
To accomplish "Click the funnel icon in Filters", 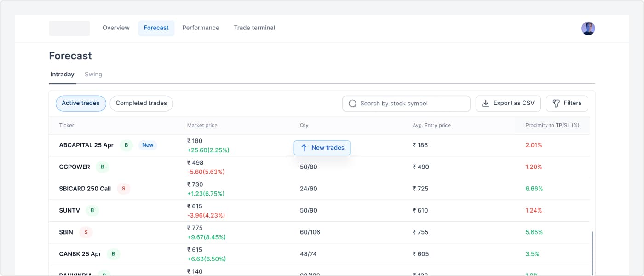I will point(556,103).
